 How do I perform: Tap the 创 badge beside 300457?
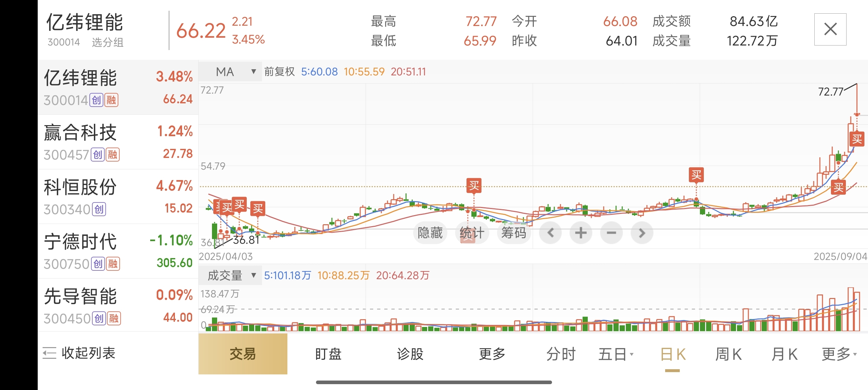(x=98, y=155)
